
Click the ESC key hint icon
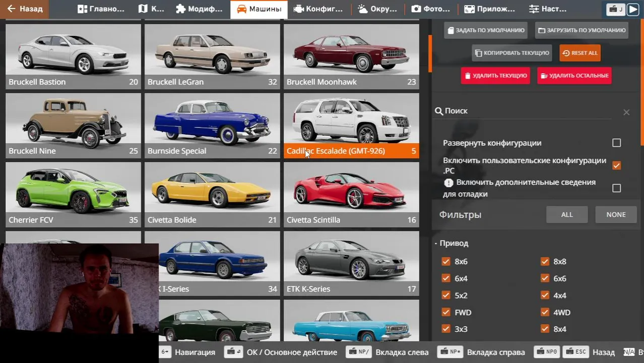click(x=575, y=352)
